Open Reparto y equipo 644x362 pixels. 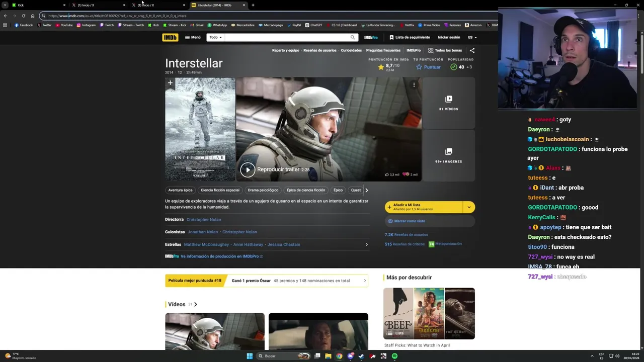[x=285, y=50]
